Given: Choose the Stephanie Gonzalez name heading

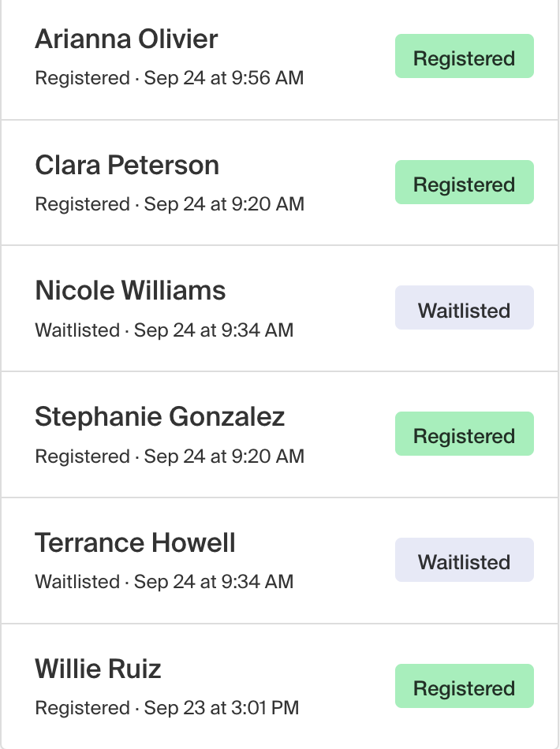Looking at the screenshot, I should pyautogui.click(x=159, y=416).
